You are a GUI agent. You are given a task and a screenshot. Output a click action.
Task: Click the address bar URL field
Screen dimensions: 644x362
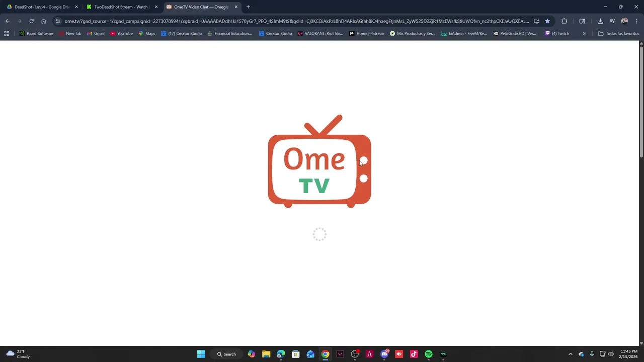click(x=297, y=21)
